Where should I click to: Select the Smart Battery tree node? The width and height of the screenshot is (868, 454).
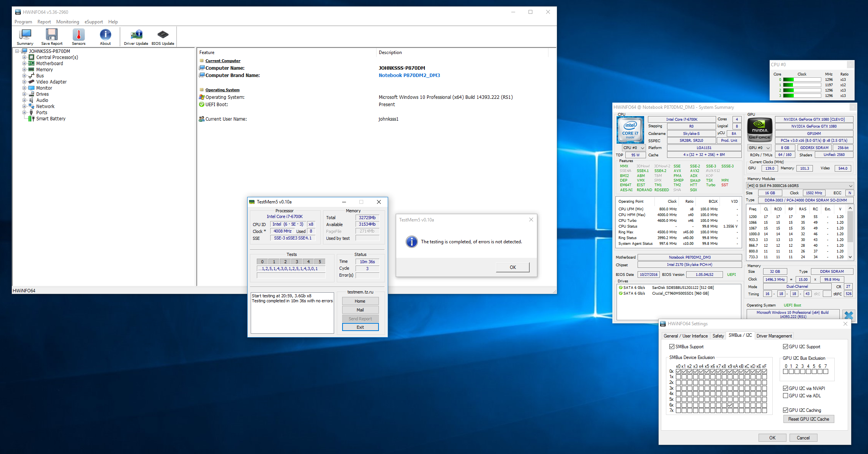click(x=51, y=118)
